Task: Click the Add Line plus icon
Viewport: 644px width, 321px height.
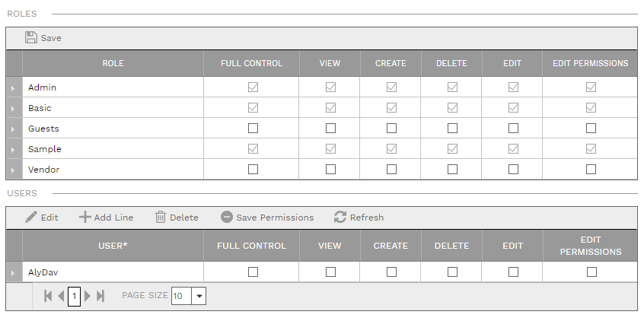Action: 85,218
